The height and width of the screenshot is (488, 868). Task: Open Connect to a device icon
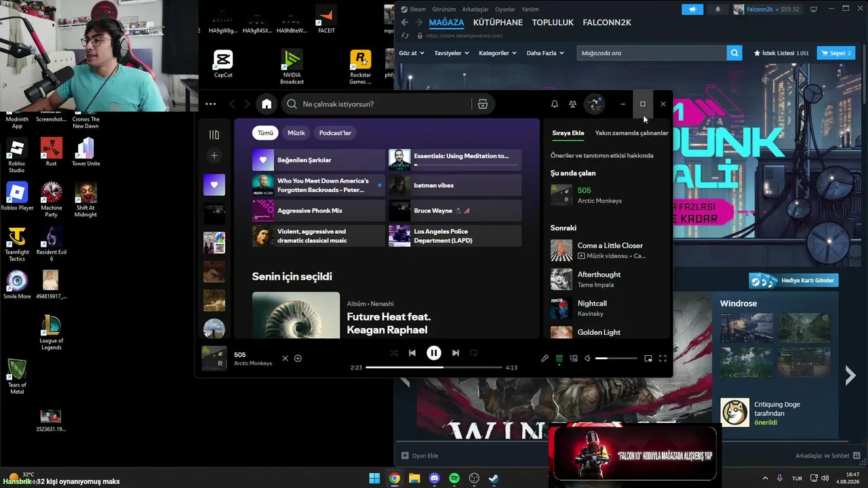pos(574,359)
